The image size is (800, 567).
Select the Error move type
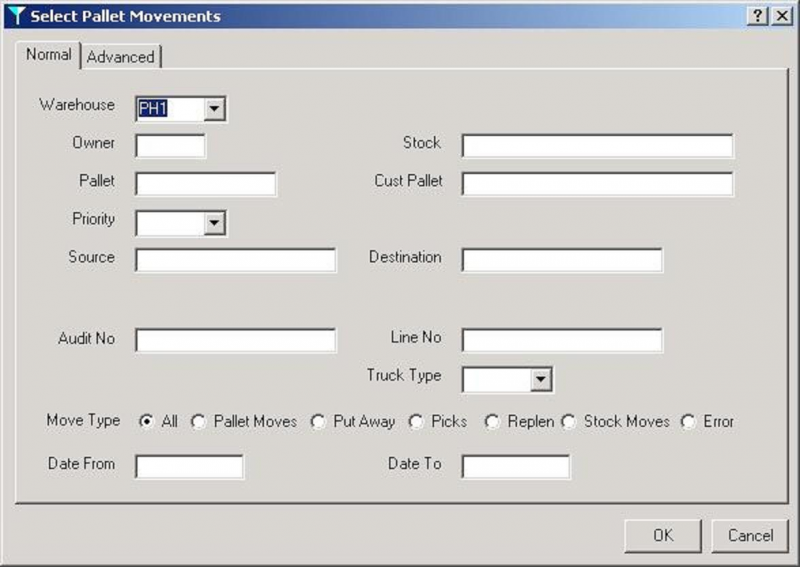(688, 422)
